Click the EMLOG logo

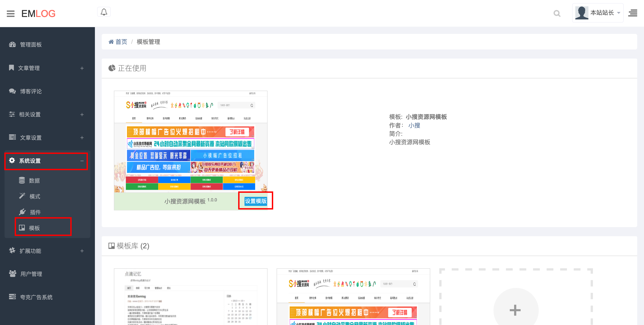[x=38, y=14]
